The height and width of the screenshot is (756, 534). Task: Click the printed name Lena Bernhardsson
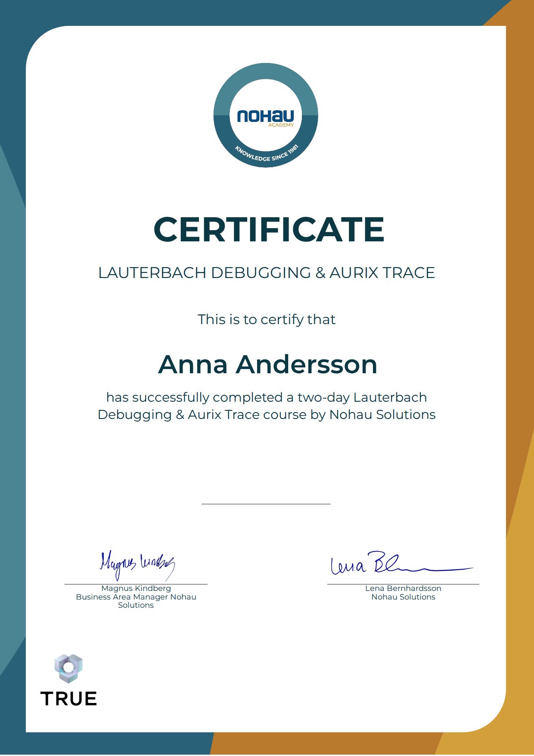click(403, 588)
